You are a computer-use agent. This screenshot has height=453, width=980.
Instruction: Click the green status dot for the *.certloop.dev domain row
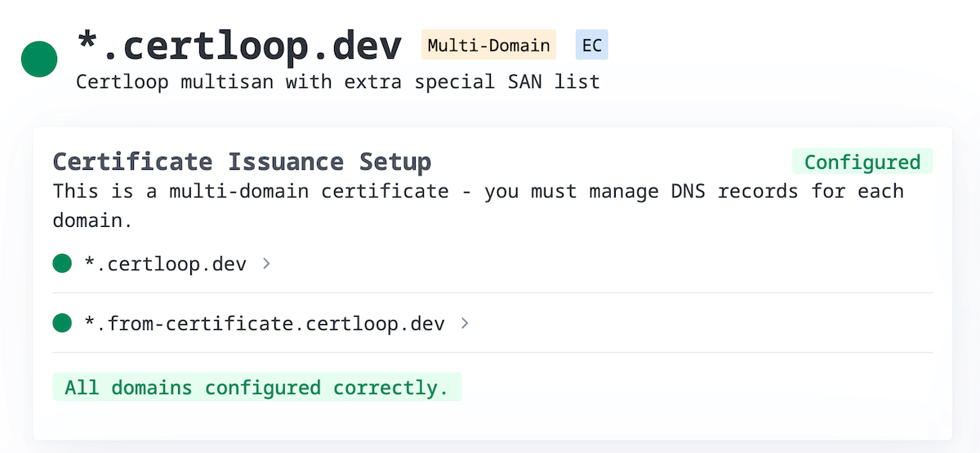pyautogui.click(x=62, y=264)
